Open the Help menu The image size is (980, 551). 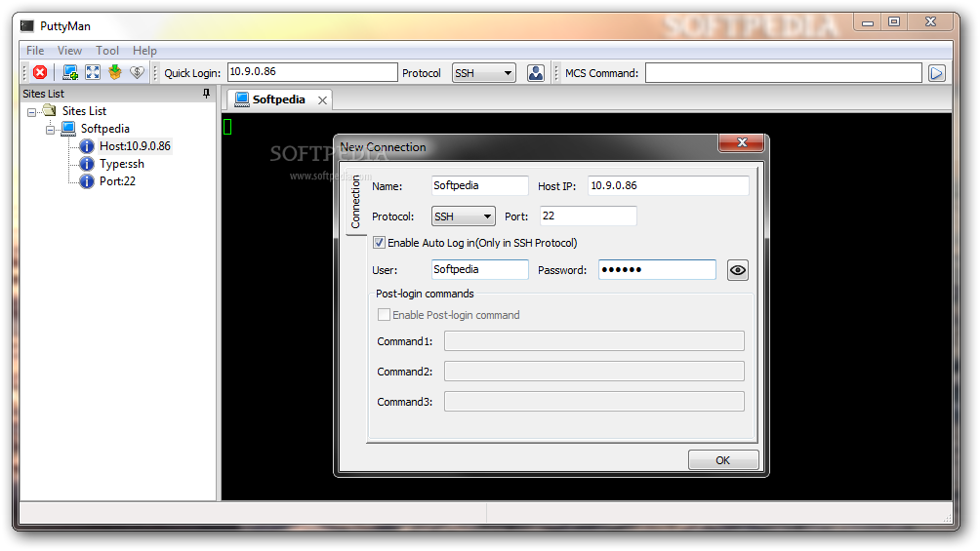click(x=144, y=51)
